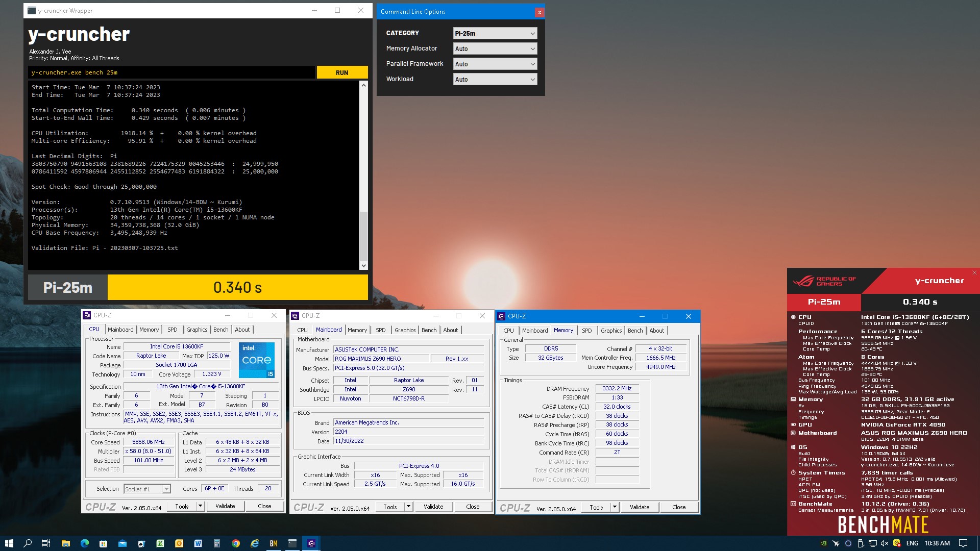Launch Excel from taskbar

160,543
